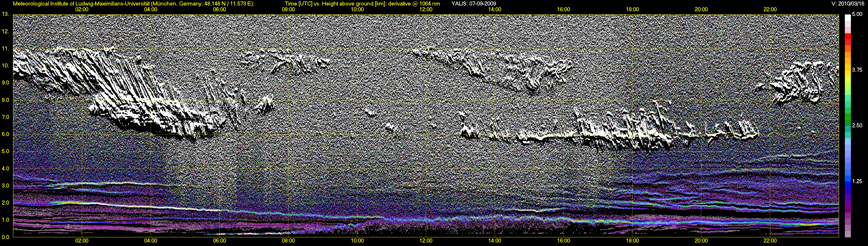Click the 13. km height axis label
This screenshot has width=868, height=246.
click(5, 14)
